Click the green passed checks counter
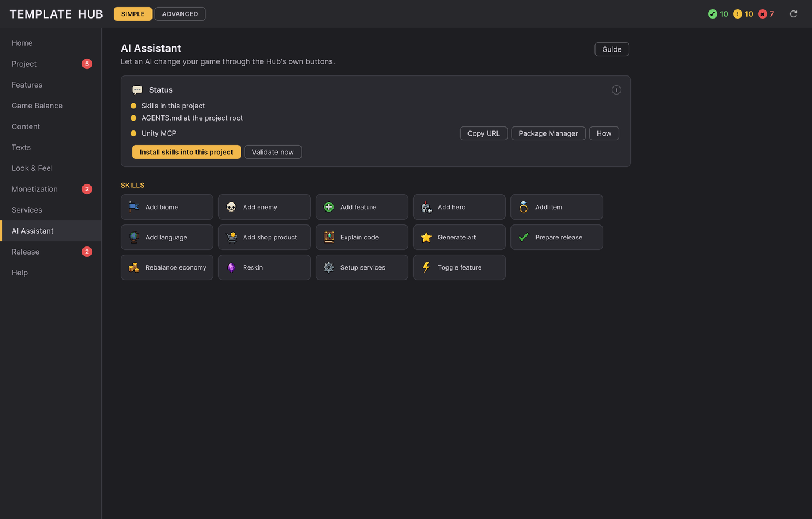 coord(718,14)
